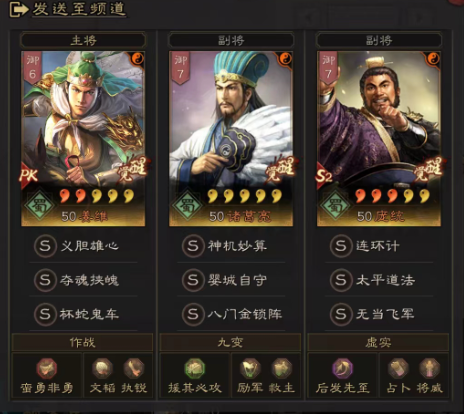Select the 九变 tactics header
Screen dimensions: 464x414
coord(230,342)
